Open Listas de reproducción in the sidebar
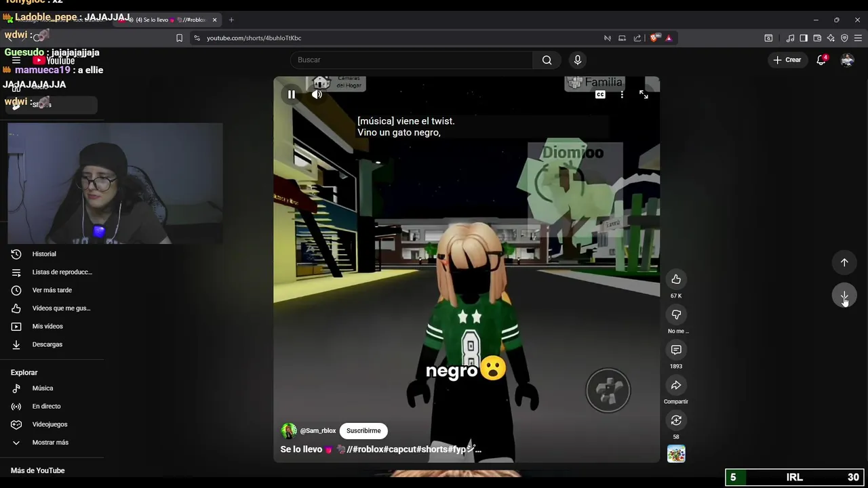This screenshot has height=488, width=868. coord(53,272)
